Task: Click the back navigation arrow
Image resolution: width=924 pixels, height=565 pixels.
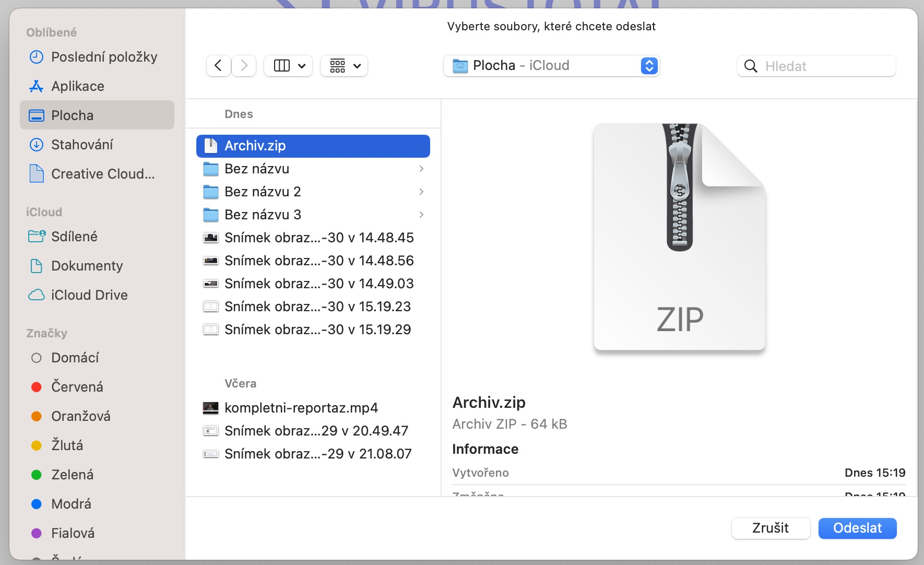Action: click(x=218, y=66)
